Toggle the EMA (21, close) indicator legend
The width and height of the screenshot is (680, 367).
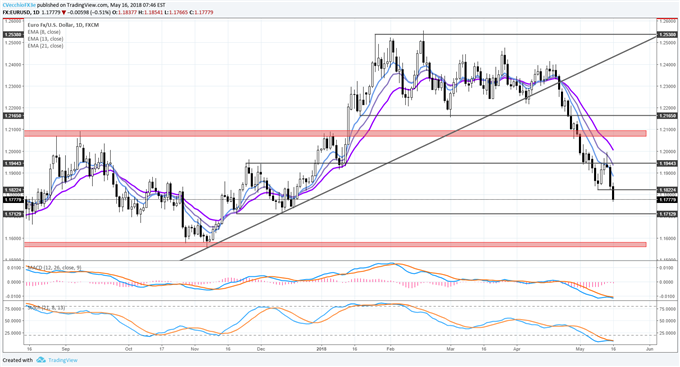45,46
